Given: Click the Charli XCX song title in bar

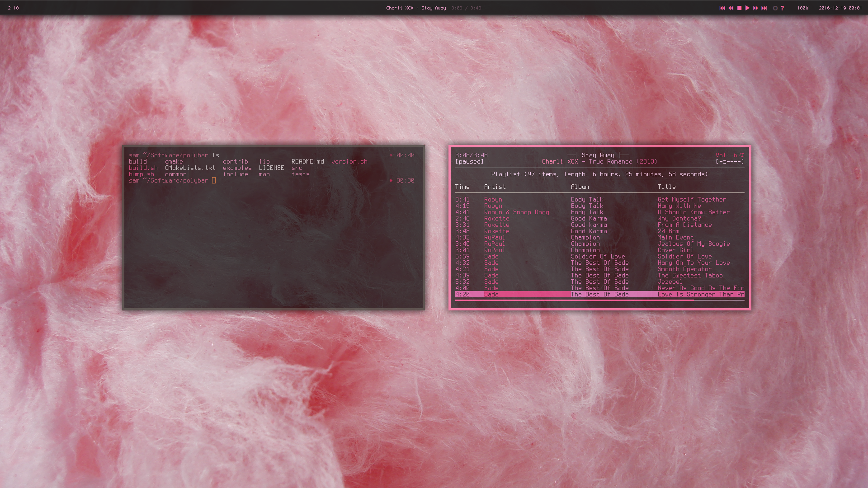Looking at the screenshot, I should [x=415, y=8].
